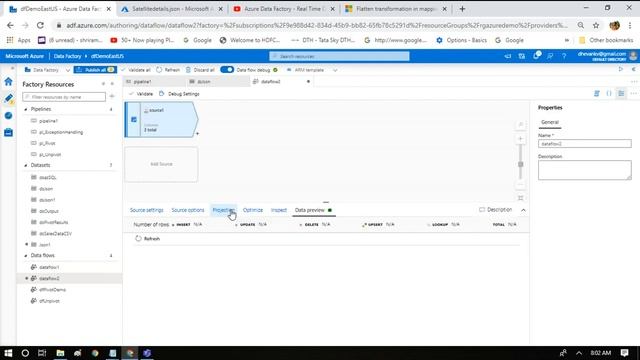Open the ARM template dropdown chevron
The image size is (640, 360).
(335, 70)
